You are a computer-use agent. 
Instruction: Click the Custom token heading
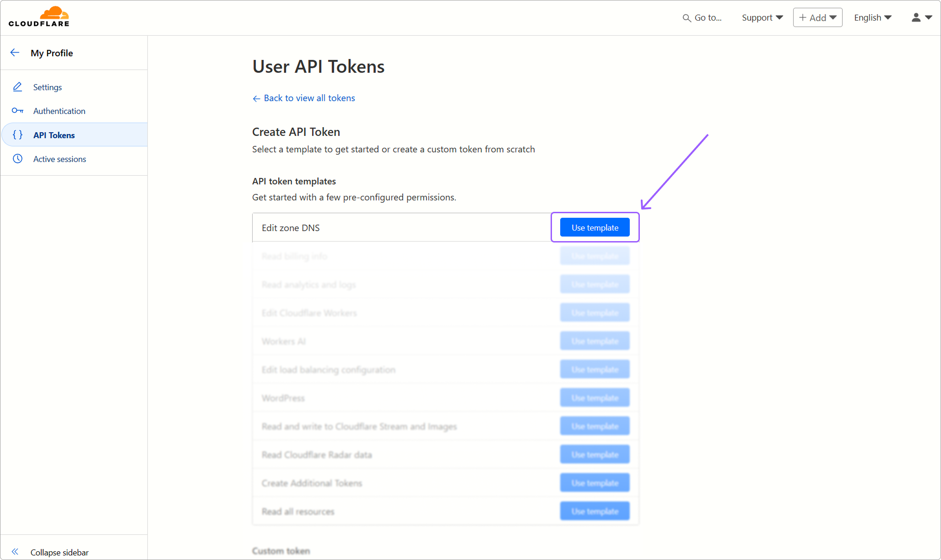tap(281, 551)
